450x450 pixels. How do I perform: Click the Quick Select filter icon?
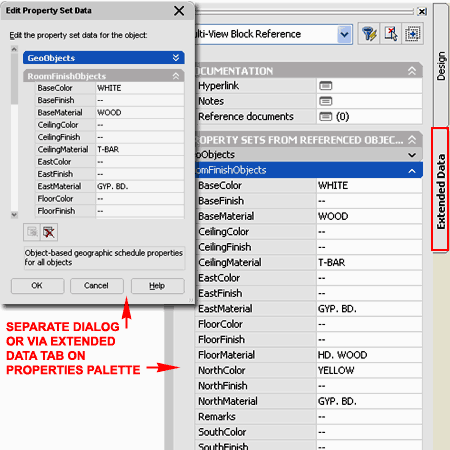coord(369,34)
